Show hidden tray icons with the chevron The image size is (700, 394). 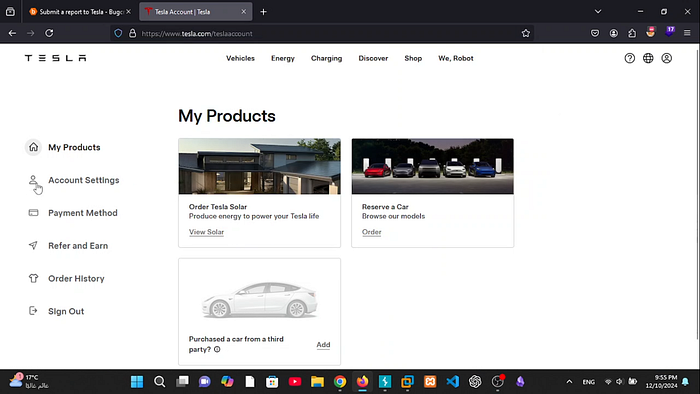point(569,382)
